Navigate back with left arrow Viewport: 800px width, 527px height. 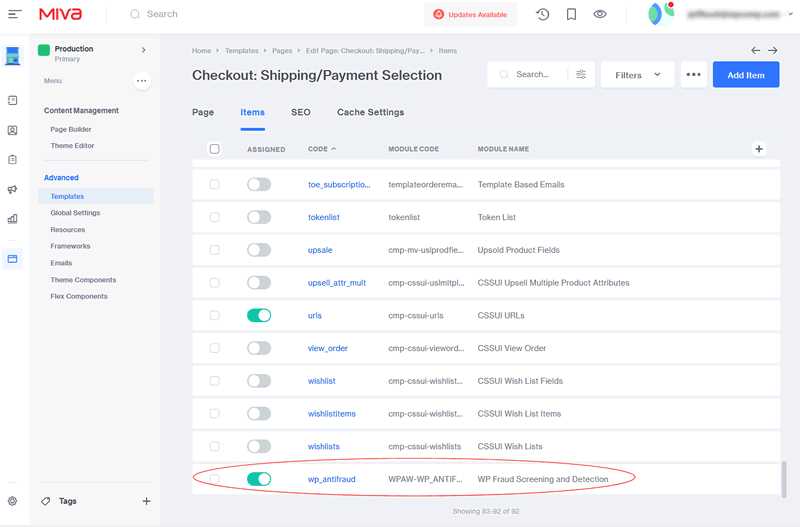(x=756, y=51)
